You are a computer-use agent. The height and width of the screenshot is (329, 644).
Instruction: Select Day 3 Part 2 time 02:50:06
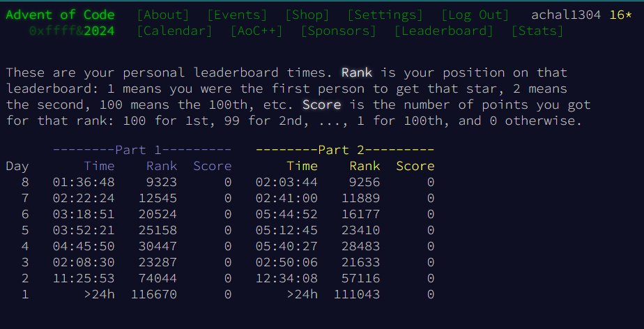pos(286,262)
